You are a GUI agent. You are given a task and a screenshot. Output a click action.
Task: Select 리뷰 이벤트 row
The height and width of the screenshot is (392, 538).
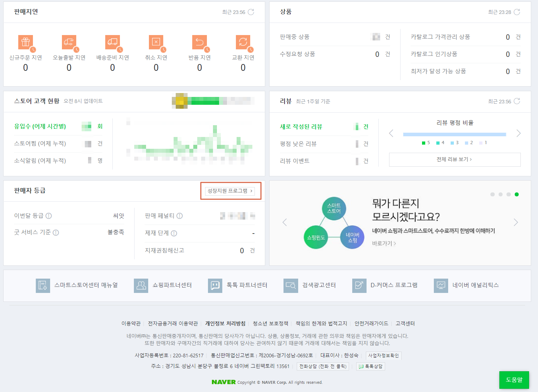[x=324, y=161]
